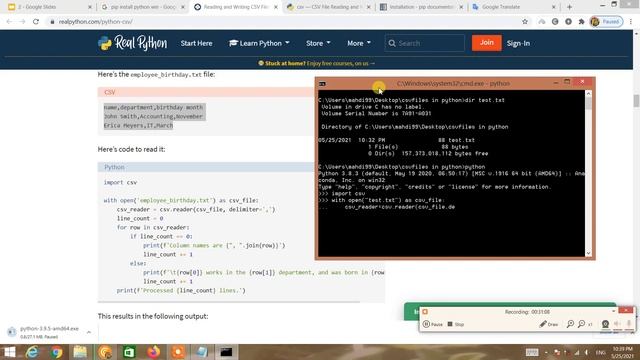The image size is (640, 360).
Task: Click the ENG language indicator
Action: [x=601, y=352]
